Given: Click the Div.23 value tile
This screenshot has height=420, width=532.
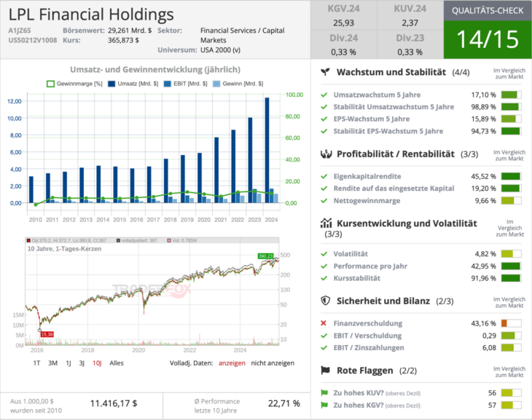Looking at the screenshot, I should point(410,44).
